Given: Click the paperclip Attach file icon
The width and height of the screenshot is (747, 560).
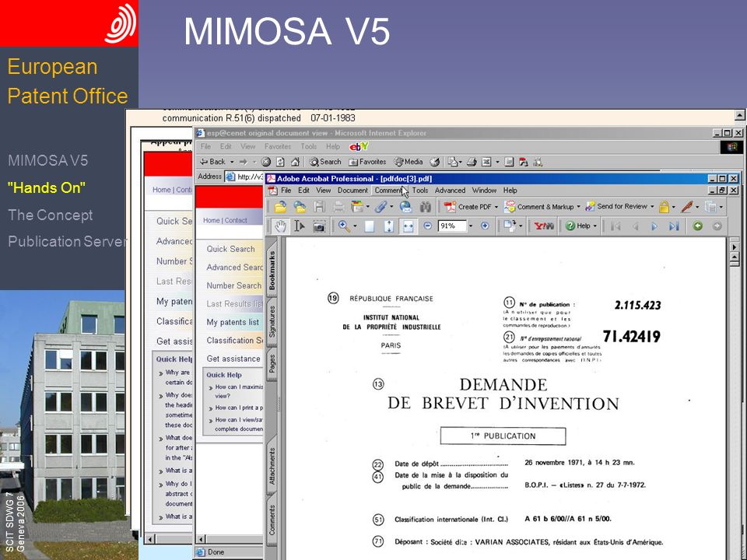Looking at the screenshot, I should tap(381, 207).
